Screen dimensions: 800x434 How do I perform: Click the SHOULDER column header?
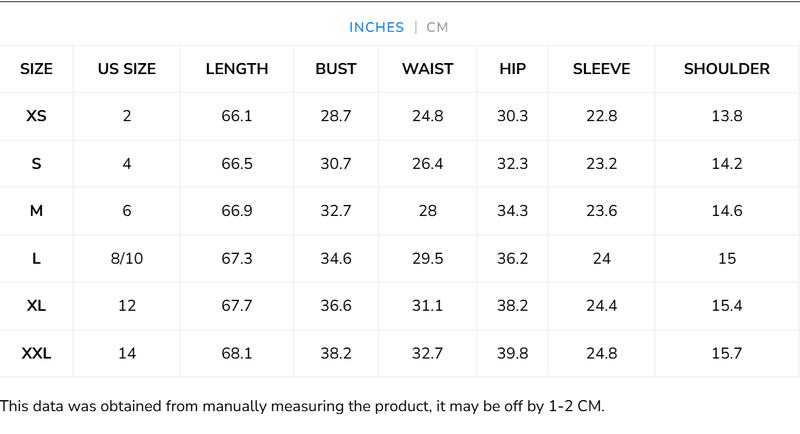[727, 69]
